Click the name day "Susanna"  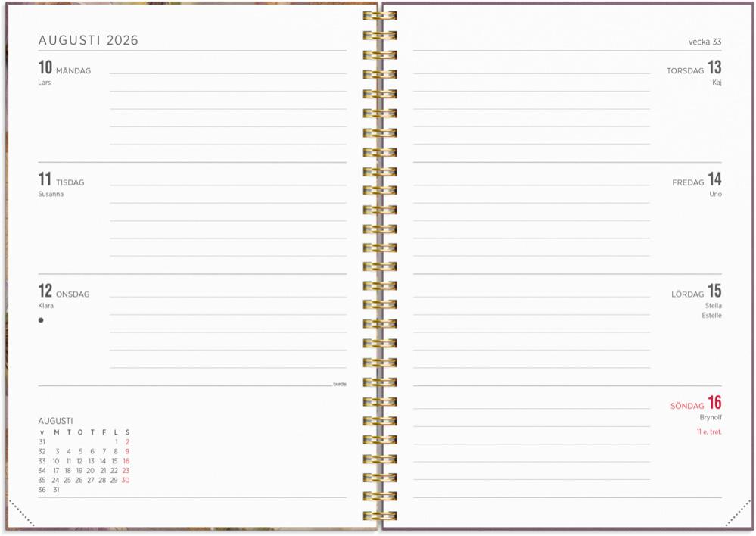coord(51,194)
